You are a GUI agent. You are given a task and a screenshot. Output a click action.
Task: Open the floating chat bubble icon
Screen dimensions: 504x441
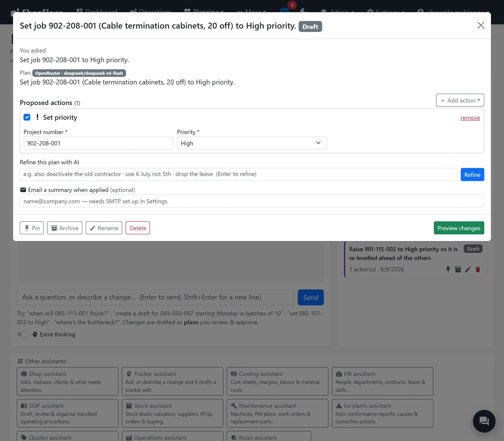(x=484, y=421)
